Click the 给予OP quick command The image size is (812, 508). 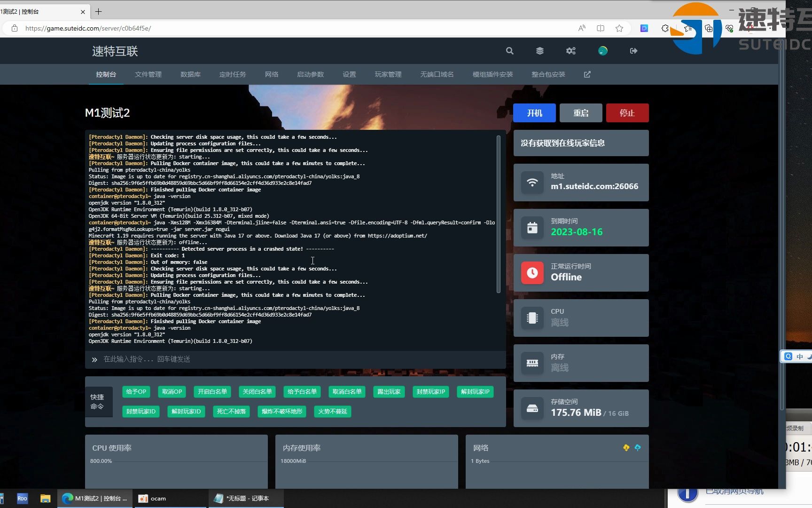tap(136, 392)
